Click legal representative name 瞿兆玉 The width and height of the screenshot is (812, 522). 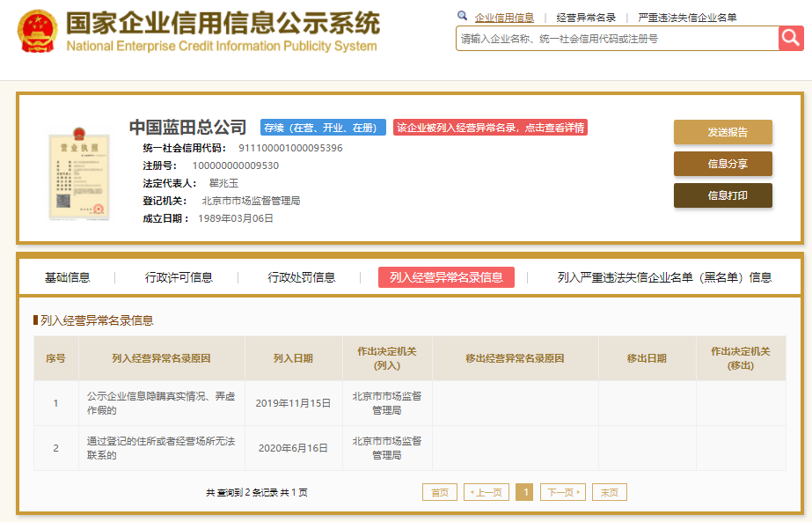(223, 183)
